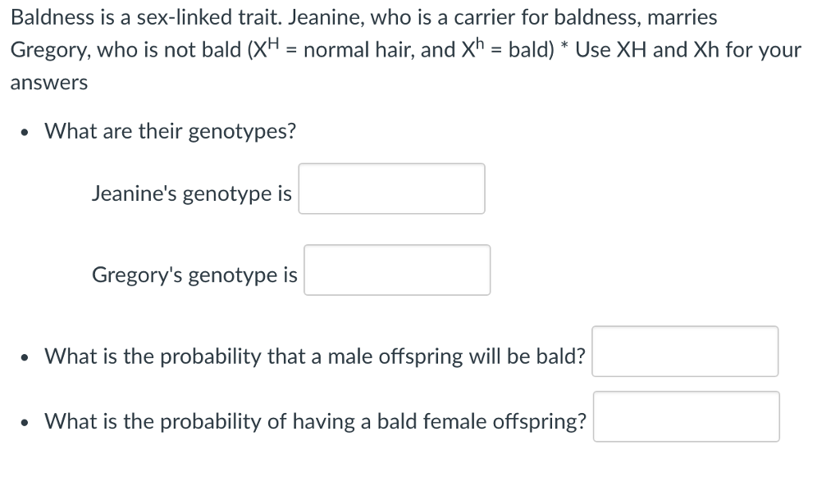Click the male offspring bald probability question text
840x504 pixels.
(x=315, y=356)
